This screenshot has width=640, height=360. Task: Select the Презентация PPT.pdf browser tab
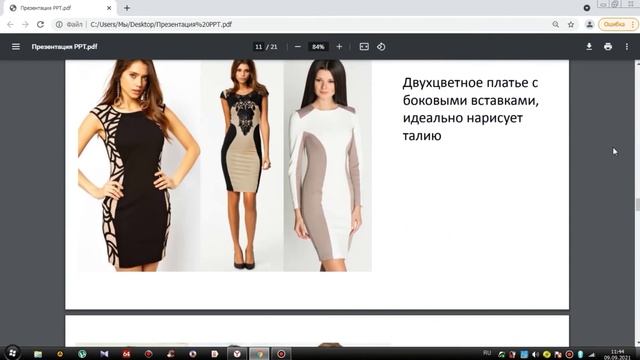click(61, 8)
